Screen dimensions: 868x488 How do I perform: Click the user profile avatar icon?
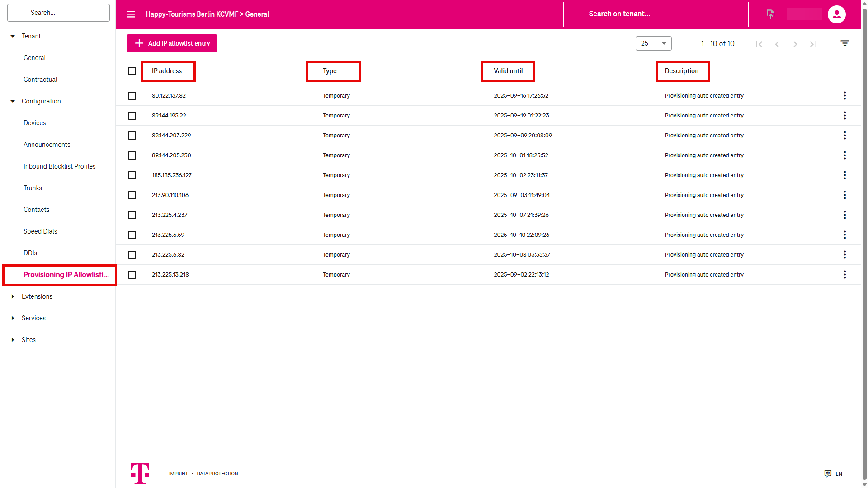[x=836, y=14]
